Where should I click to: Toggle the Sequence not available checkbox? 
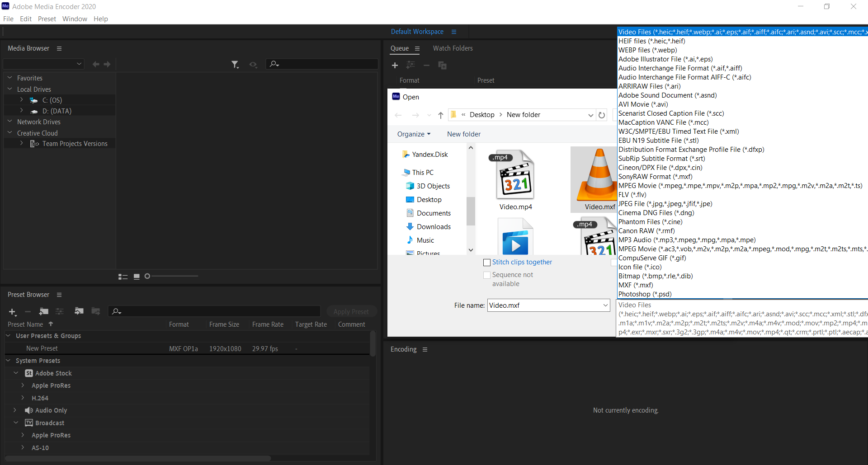point(487,275)
